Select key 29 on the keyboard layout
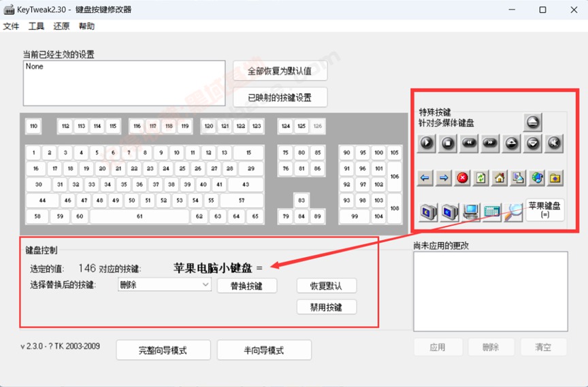This screenshot has height=387, width=588. tap(251, 169)
